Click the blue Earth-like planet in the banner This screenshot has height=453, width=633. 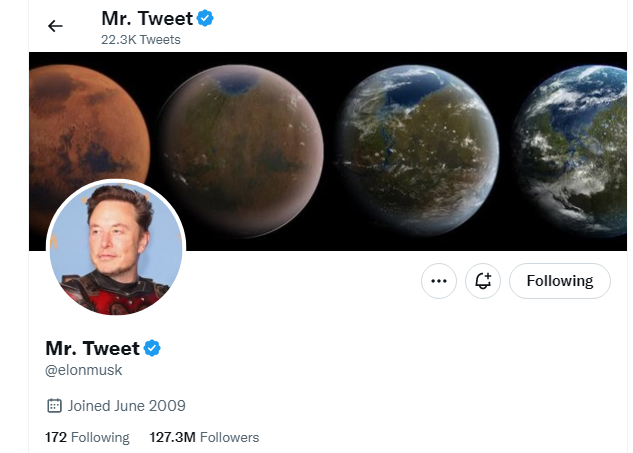click(572, 151)
